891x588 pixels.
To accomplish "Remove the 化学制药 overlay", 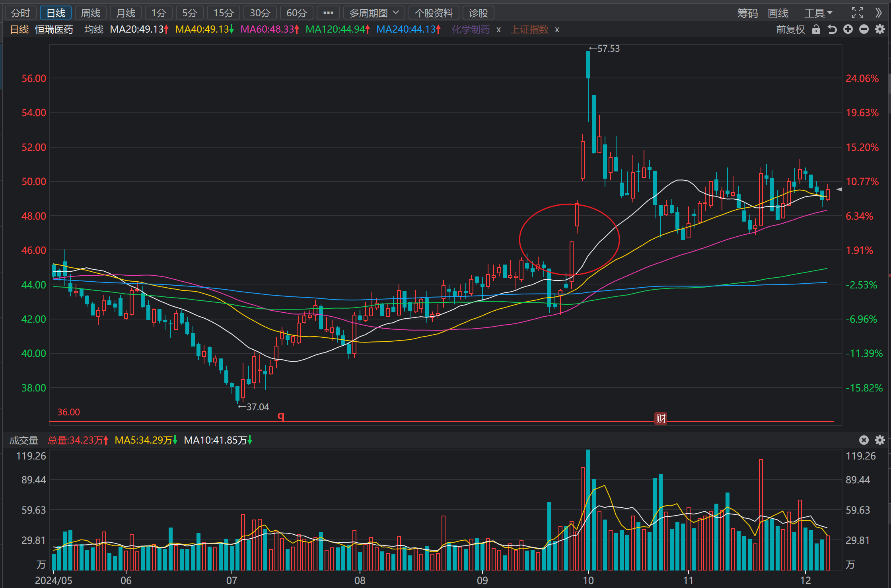I will tap(498, 30).
